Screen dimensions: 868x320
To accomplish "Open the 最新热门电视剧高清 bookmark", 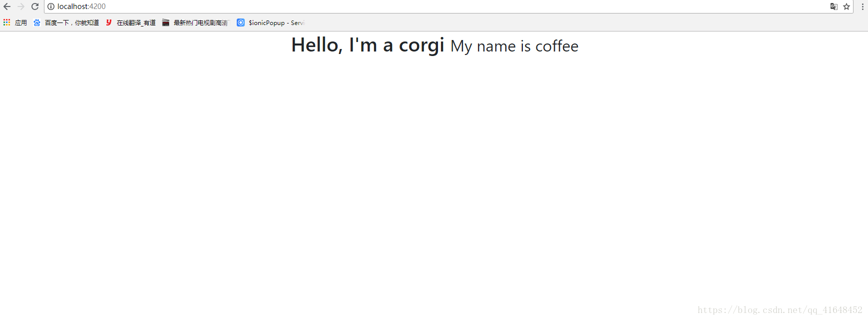I will (x=201, y=22).
